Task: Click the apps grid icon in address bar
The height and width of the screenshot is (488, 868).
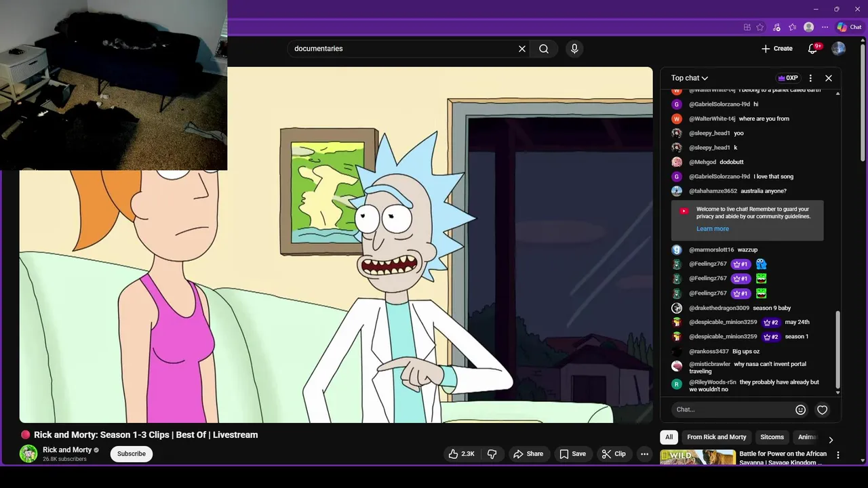Action: coord(747,27)
